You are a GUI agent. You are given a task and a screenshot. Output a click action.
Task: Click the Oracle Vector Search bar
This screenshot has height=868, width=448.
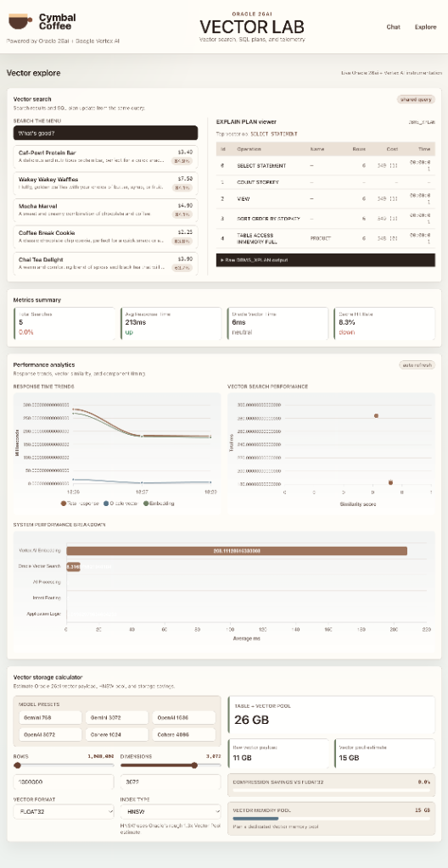pos(73,566)
